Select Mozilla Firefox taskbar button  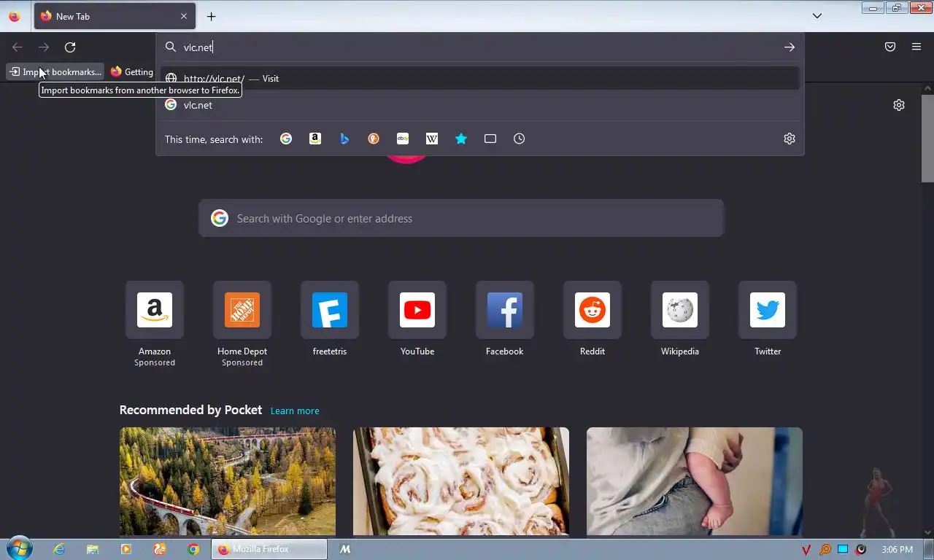(269, 549)
